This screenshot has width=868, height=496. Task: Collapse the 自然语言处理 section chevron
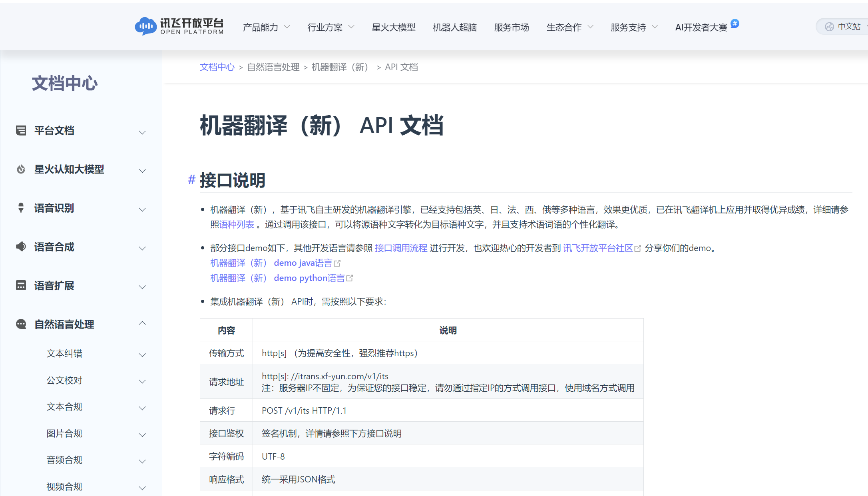142,323
